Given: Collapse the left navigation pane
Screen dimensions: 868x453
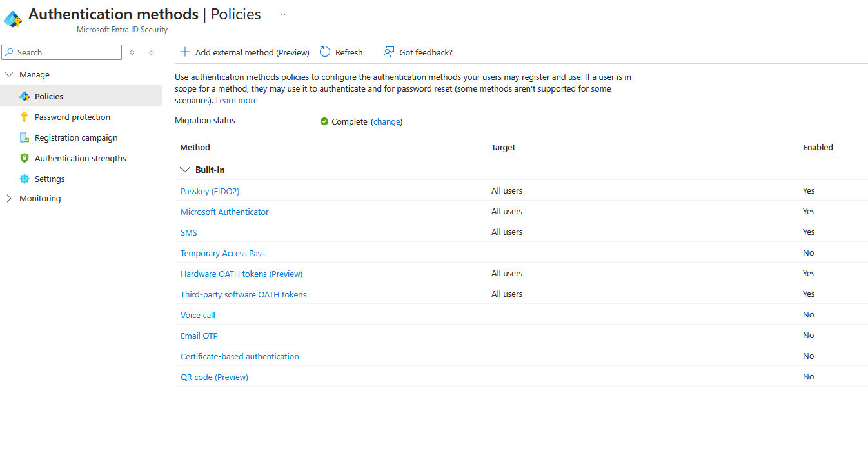Looking at the screenshot, I should 152,52.
